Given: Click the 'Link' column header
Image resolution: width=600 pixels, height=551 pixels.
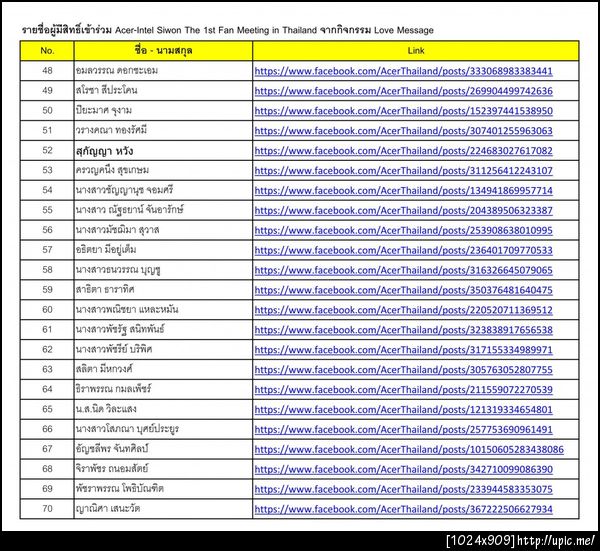Looking at the screenshot, I should tap(416, 51).
